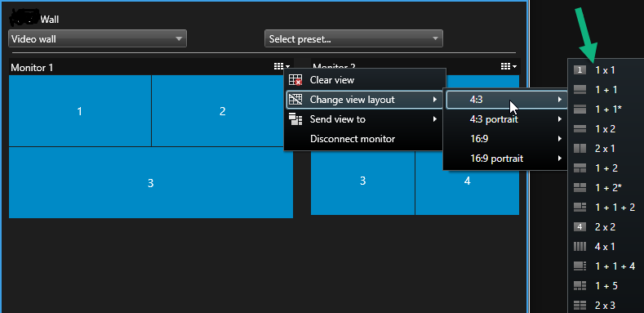Click the Clear view grid icon
The height and width of the screenshot is (313, 644).
[295, 80]
